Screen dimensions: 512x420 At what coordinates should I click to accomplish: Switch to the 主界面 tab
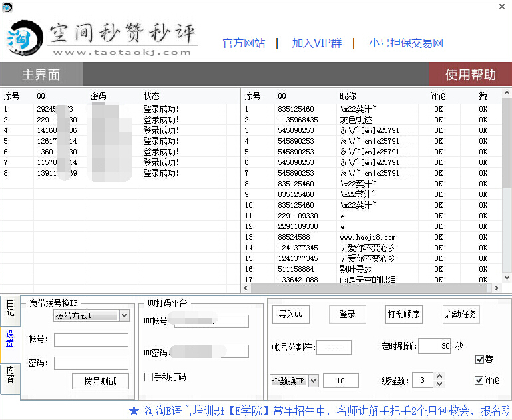[41, 74]
